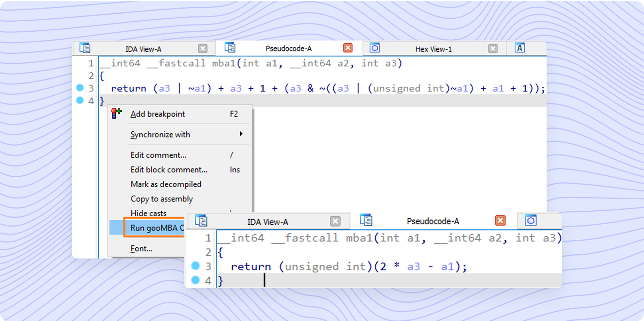Click the Add breakpoint icon in context menu

tap(117, 113)
